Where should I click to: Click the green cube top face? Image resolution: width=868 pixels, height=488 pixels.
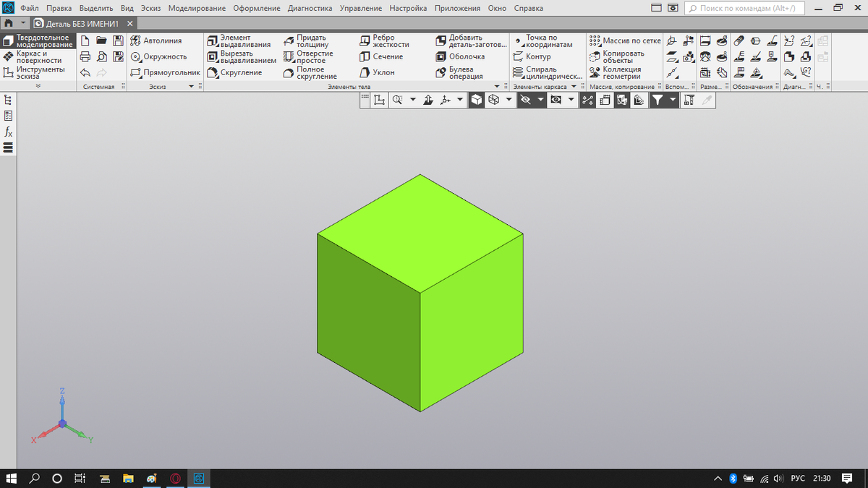pos(420,233)
